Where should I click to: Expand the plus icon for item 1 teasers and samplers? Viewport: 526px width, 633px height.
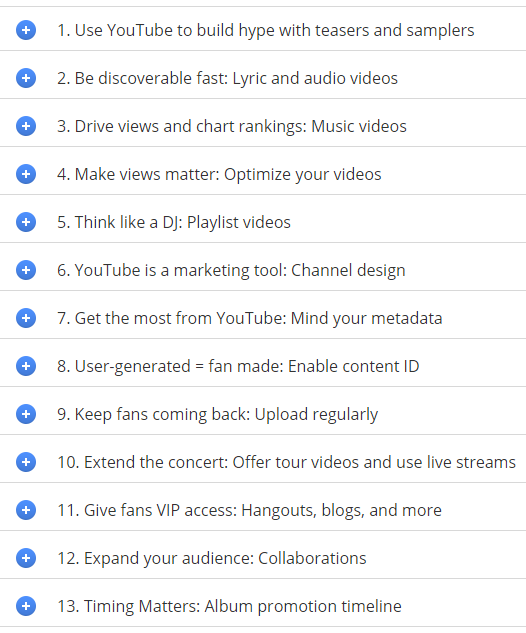tap(26, 30)
